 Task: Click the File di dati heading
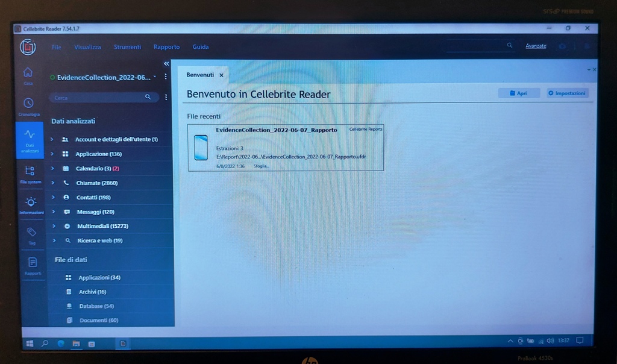pyautogui.click(x=71, y=260)
